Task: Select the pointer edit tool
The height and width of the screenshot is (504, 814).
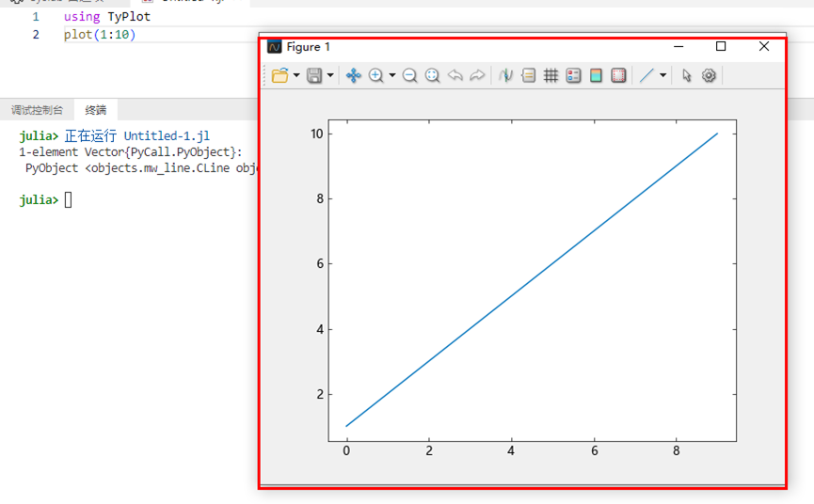Action: coord(686,76)
